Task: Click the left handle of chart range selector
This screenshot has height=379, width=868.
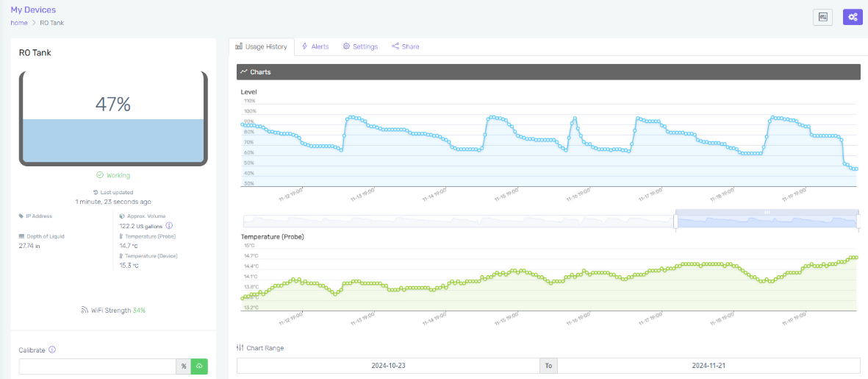Action: (675, 221)
